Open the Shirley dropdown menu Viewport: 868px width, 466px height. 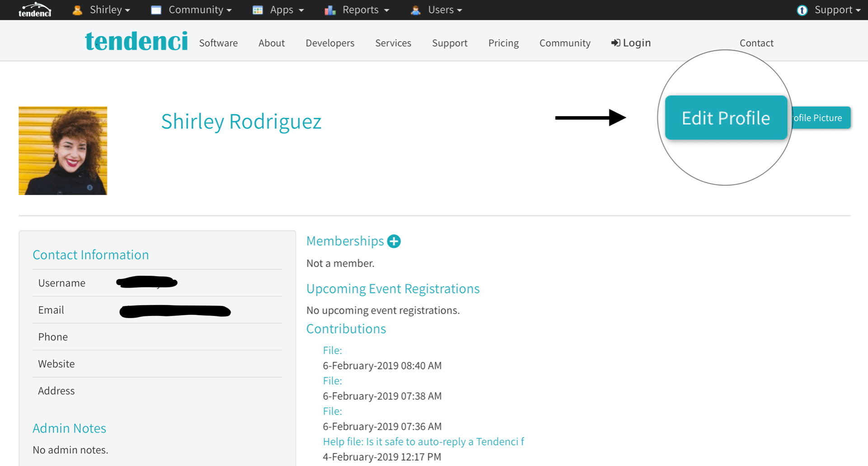(x=110, y=10)
